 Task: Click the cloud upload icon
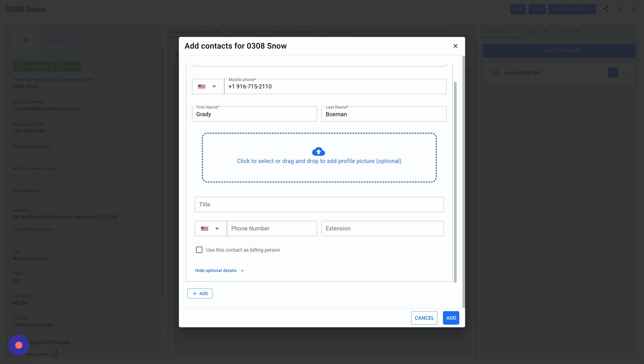click(318, 152)
